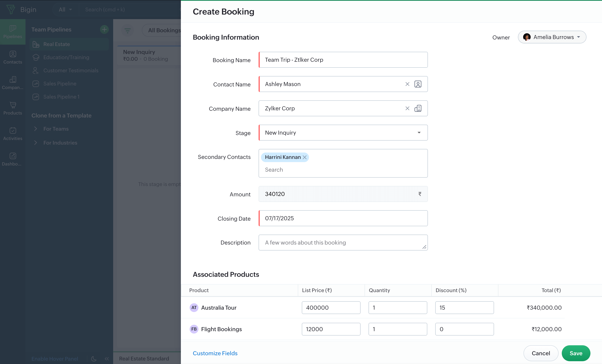
Task: Open the Stage New Inquiry dropdown
Action: (343, 133)
